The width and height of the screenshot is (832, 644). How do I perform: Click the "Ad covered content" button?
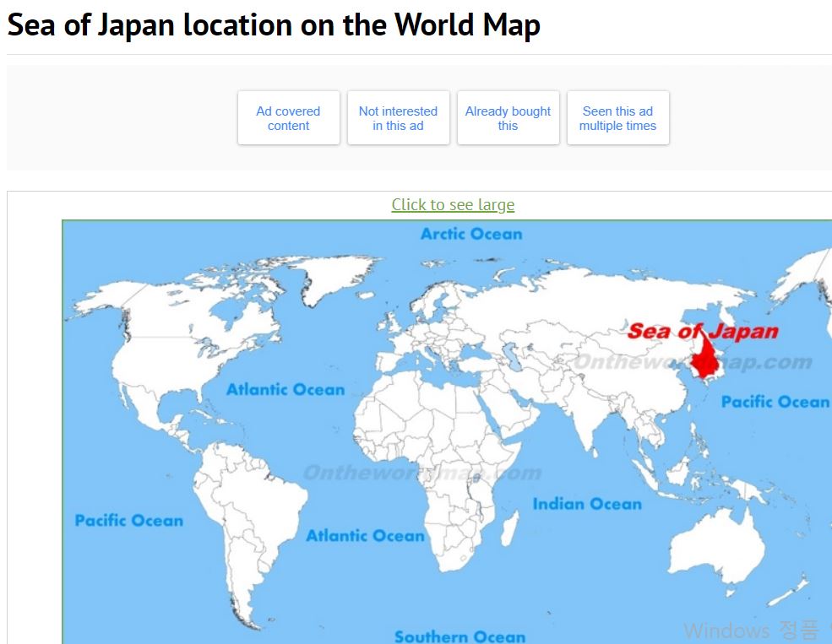point(288,118)
